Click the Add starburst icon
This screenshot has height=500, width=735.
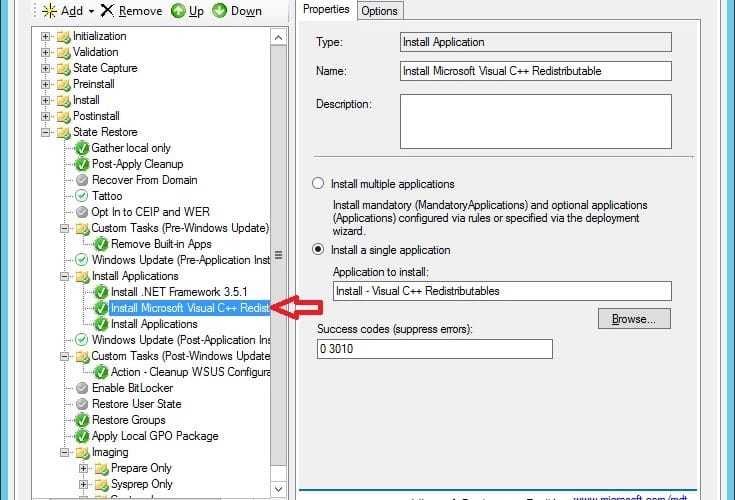tap(50, 10)
